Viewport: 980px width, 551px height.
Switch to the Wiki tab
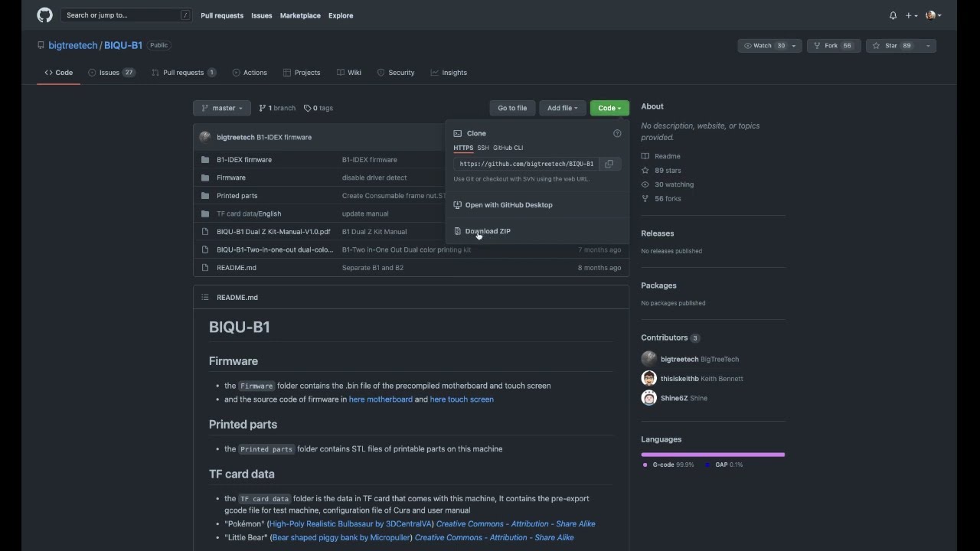point(349,73)
